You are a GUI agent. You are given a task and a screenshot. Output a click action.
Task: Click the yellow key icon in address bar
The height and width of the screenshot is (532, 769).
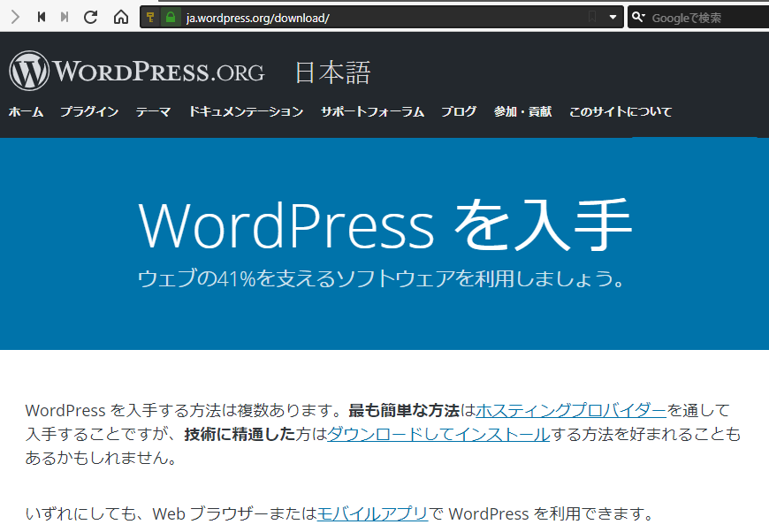click(x=150, y=18)
